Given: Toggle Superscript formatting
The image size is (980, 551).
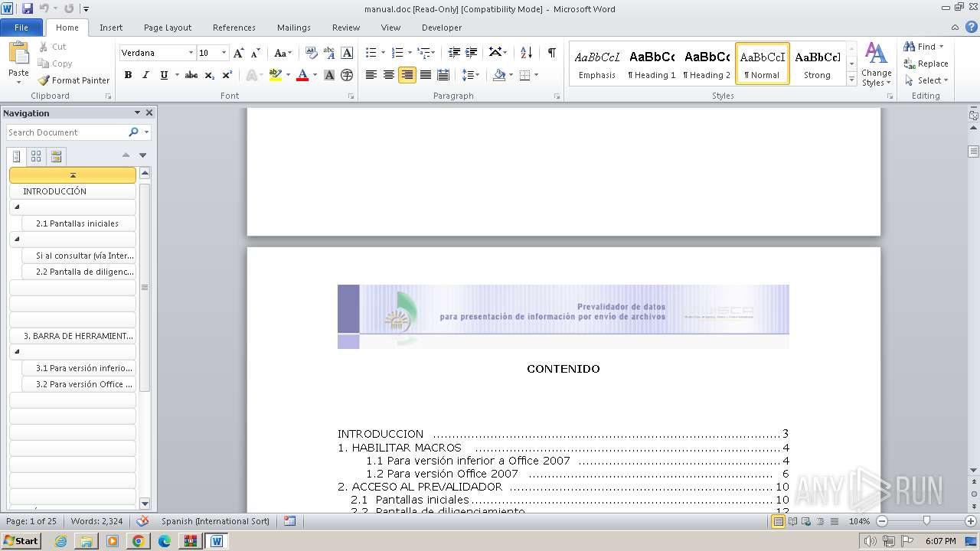Looking at the screenshot, I should (227, 75).
